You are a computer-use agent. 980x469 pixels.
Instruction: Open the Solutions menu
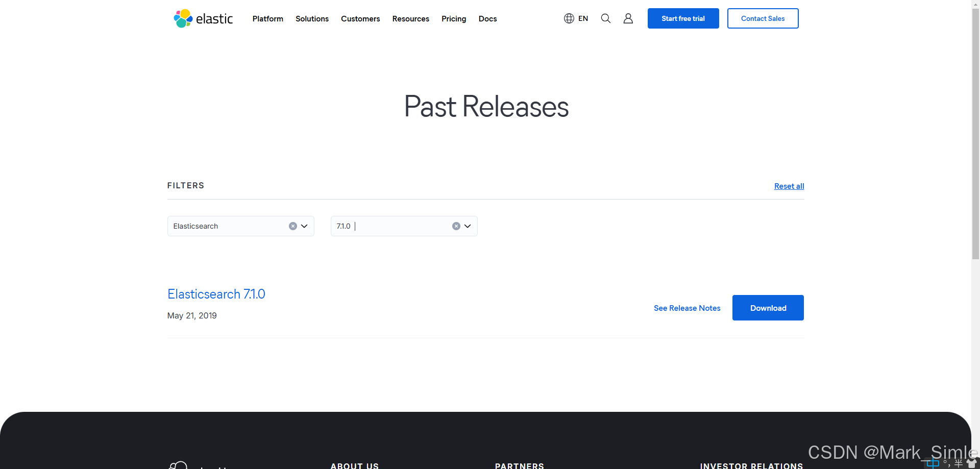point(312,18)
